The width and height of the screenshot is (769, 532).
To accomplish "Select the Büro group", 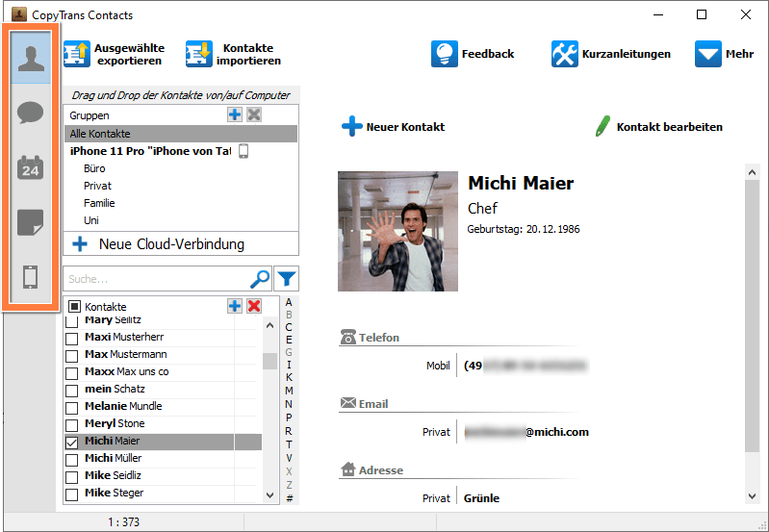I will tap(94, 168).
